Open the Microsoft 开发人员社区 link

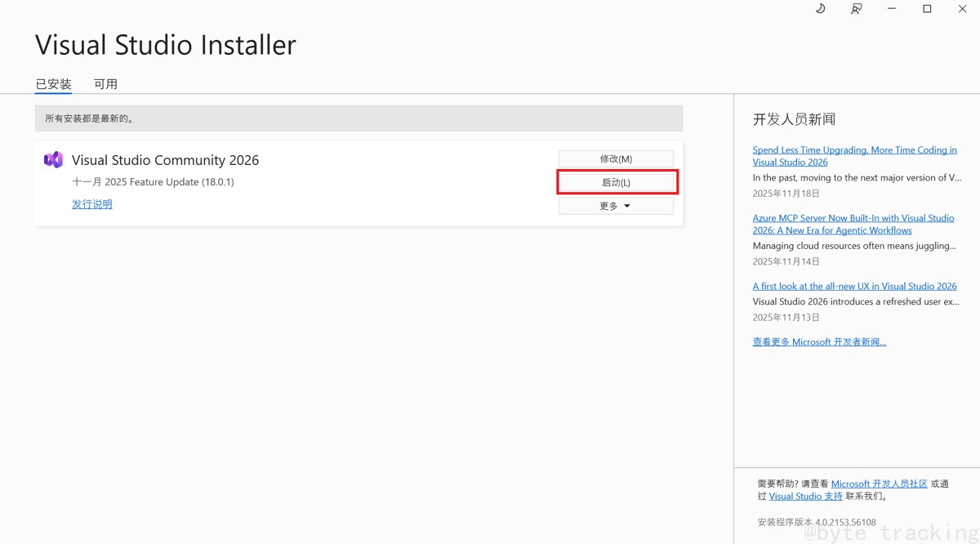coord(878,483)
